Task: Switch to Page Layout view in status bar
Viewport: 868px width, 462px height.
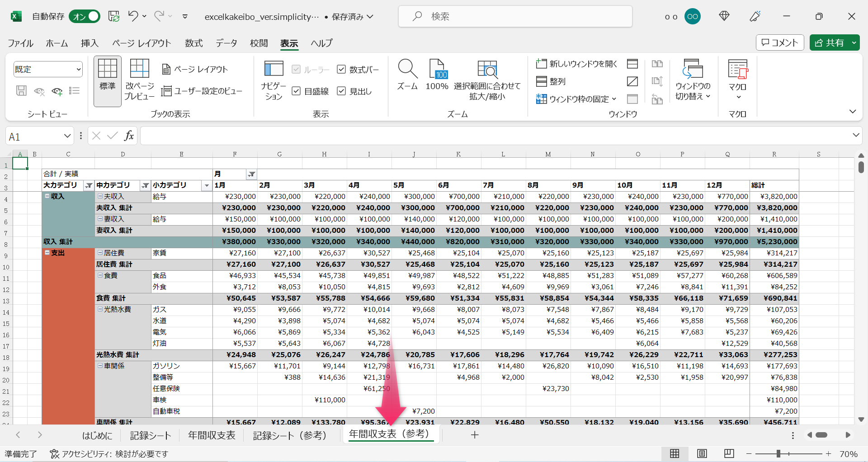Action: click(702, 453)
